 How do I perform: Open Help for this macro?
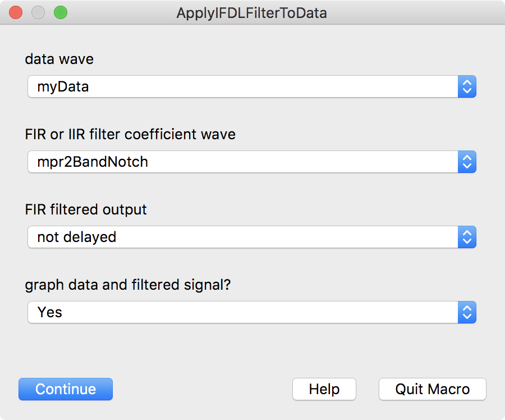[324, 389]
